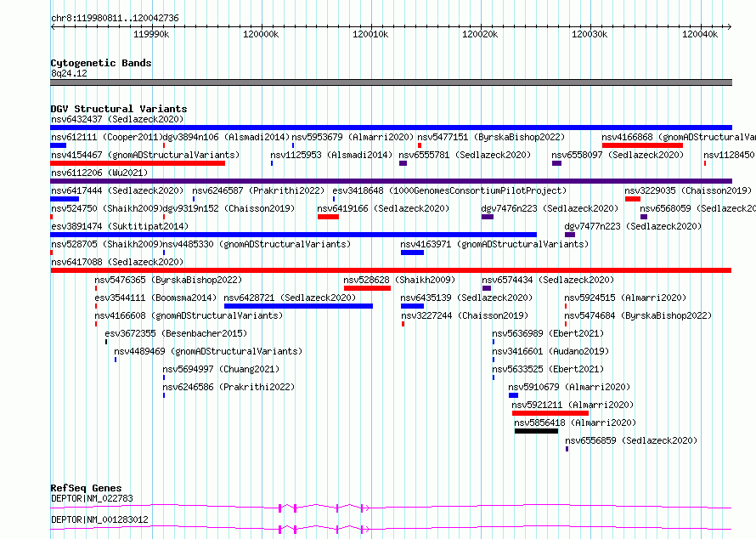Click the blue esv3891474 Suktitipat2014 bar
Viewport: 756px width, 539px height.
(x=294, y=235)
